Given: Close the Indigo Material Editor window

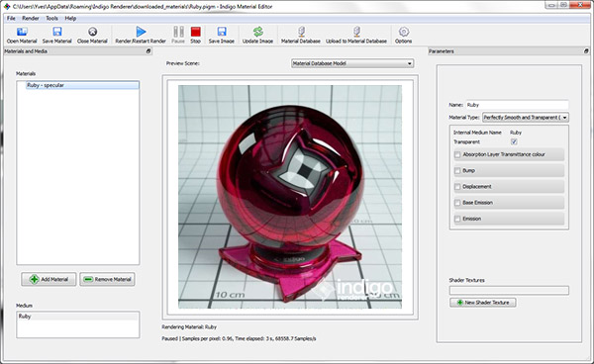Looking at the screenshot, I should [580, 5].
